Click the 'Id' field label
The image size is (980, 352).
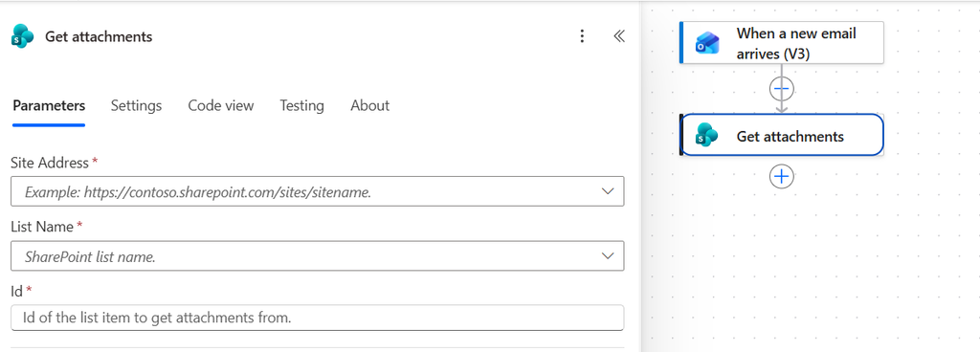coord(17,292)
